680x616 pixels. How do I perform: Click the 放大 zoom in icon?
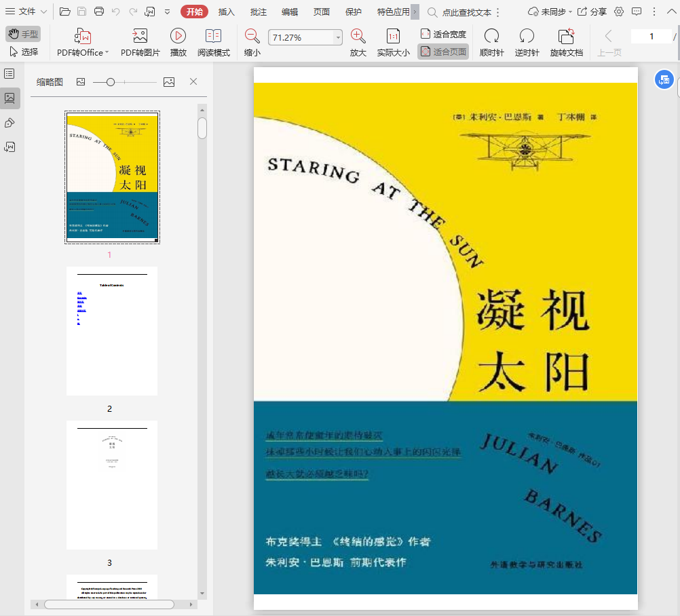(x=358, y=37)
